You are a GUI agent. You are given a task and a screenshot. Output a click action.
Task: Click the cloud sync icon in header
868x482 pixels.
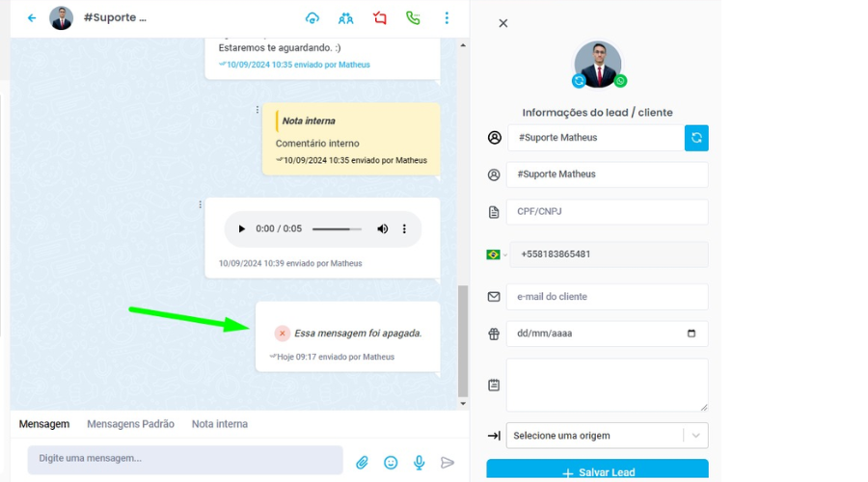pos(312,18)
